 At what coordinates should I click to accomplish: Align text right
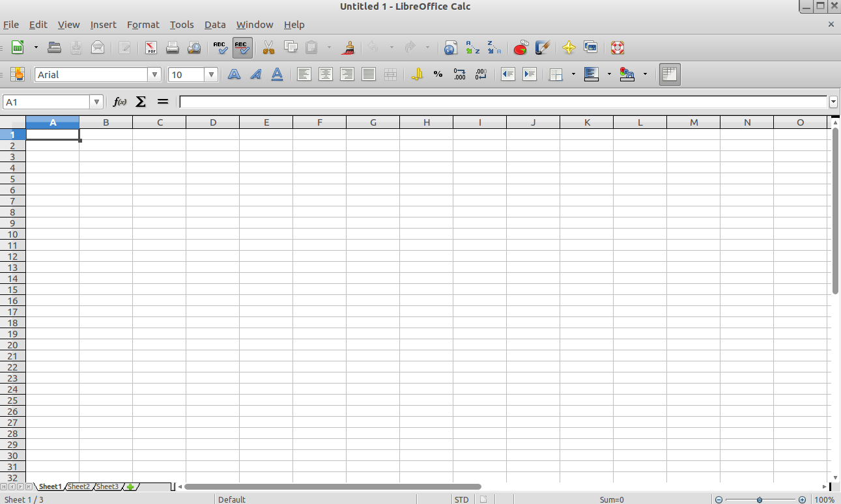(347, 74)
